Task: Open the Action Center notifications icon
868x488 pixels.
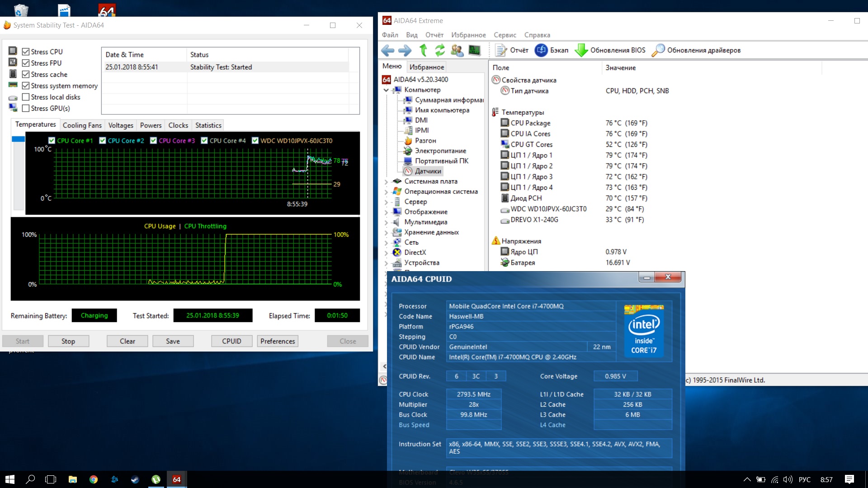Action: click(849, 479)
